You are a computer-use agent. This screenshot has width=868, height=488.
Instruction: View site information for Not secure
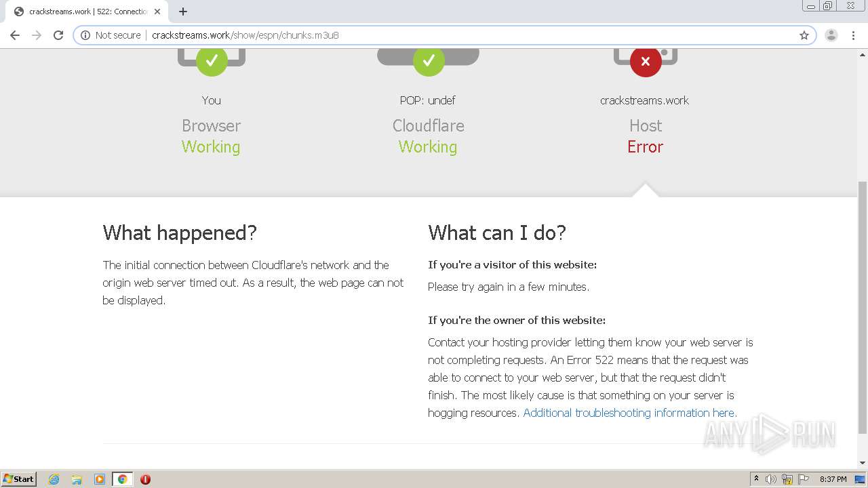[111, 35]
